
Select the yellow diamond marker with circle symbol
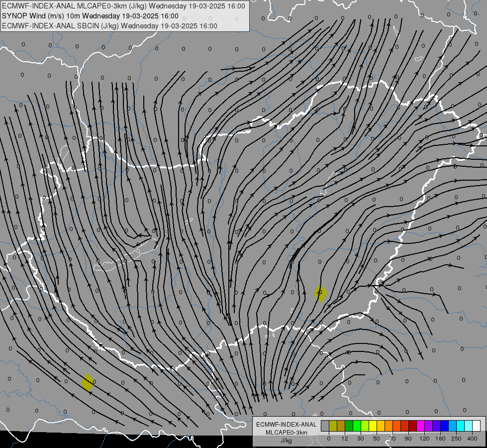coord(320,293)
